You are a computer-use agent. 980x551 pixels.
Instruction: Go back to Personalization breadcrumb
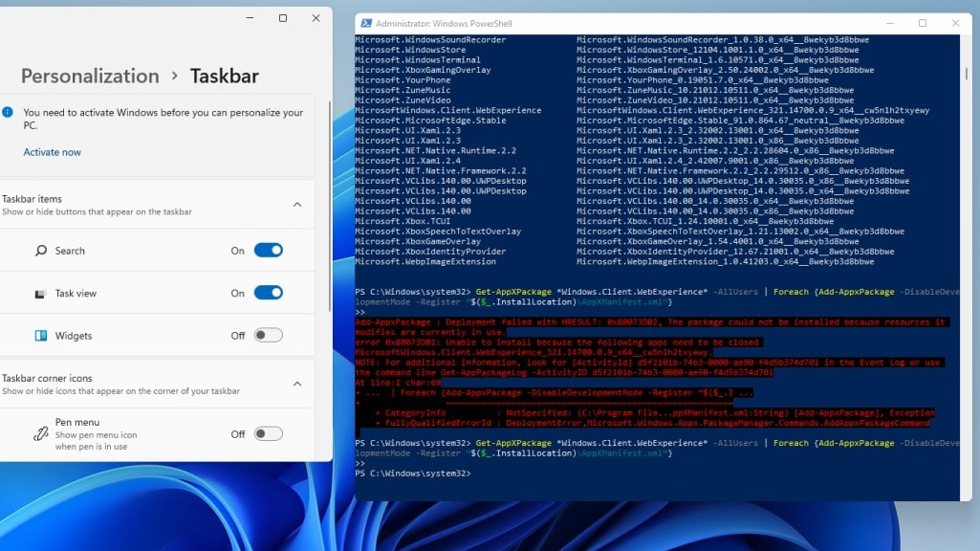(90, 76)
